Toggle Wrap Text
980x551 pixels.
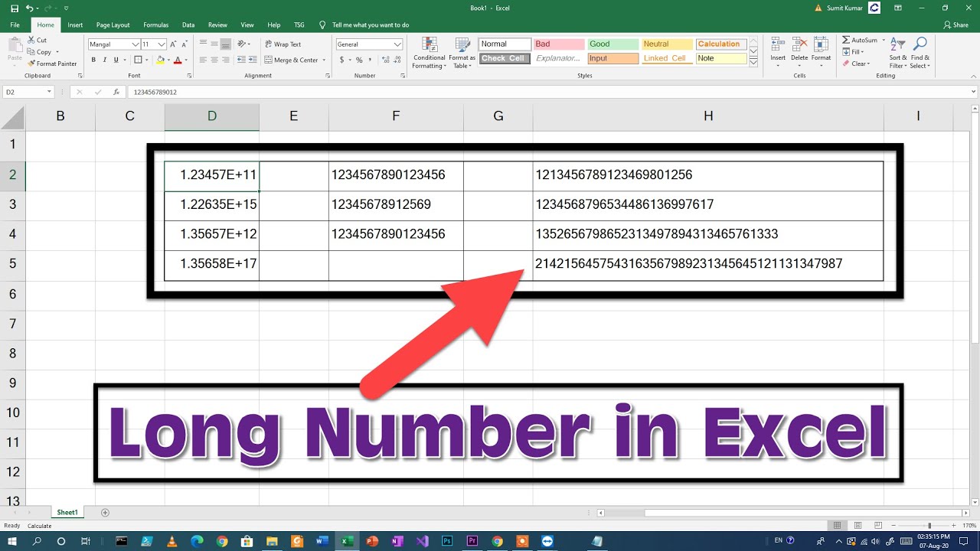point(283,44)
